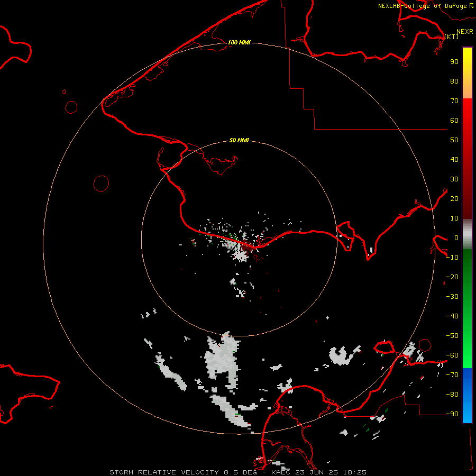
Task: Click the positive 90 knot scale label
Action: 454,62
